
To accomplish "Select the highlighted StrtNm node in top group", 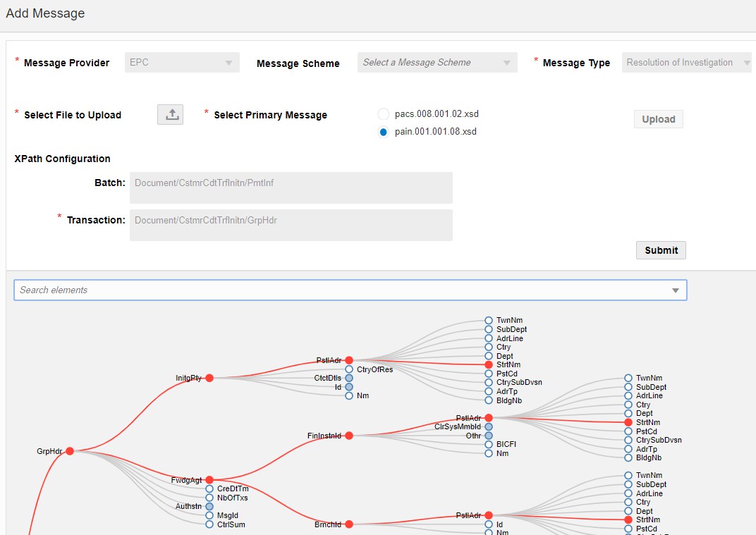I will pos(489,365).
